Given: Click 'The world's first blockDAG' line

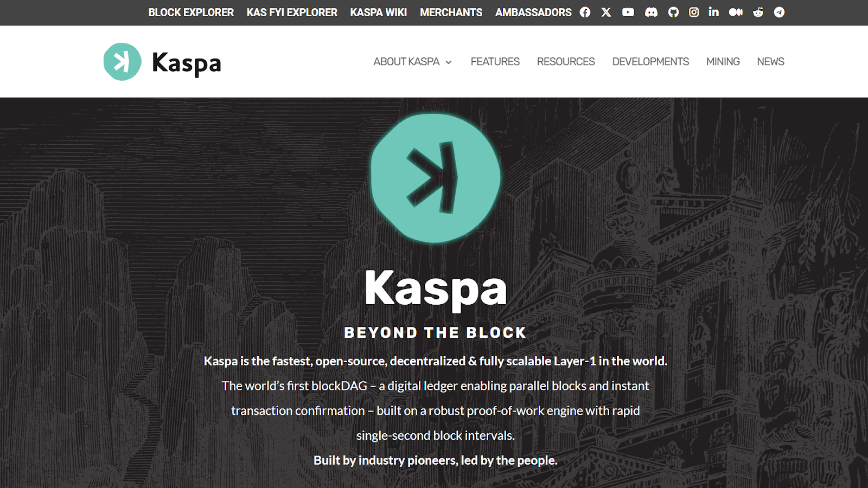Looking at the screenshot, I should (x=436, y=386).
